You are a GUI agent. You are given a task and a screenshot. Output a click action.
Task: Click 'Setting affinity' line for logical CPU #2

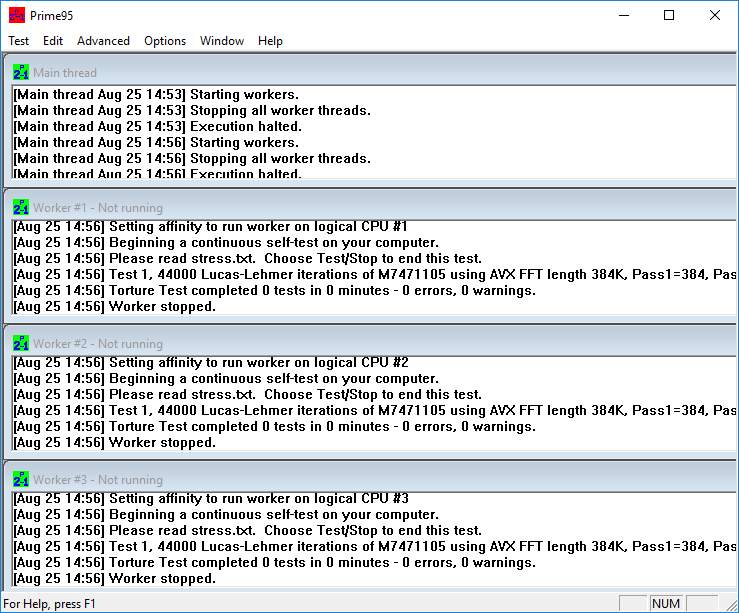coord(211,362)
